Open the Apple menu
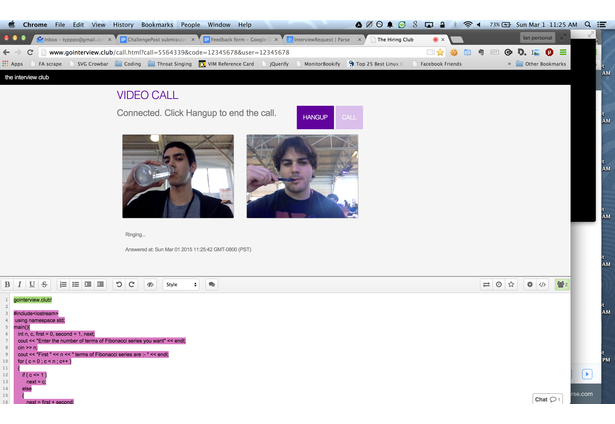Viewport: 615px width, 424px height. click(x=11, y=24)
